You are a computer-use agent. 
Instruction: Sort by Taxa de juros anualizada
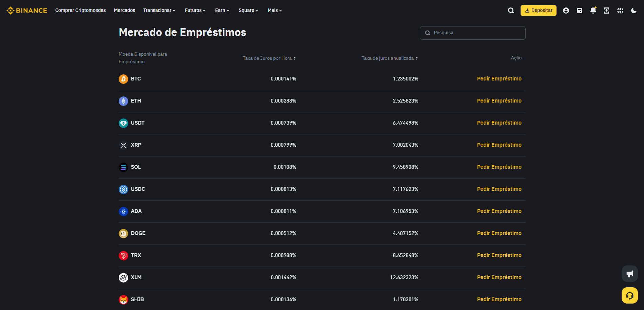pos(390,58)
